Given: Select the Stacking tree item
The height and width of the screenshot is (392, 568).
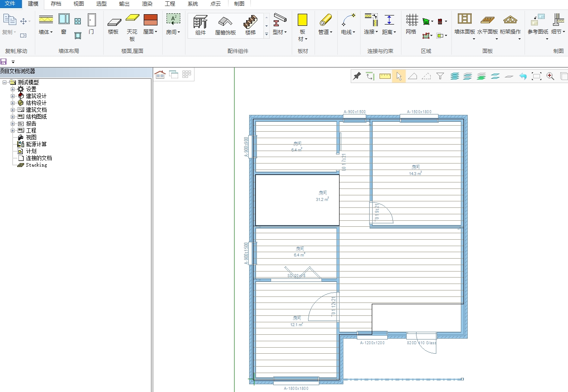Looking at the screenshot, I should (x=36, y=165).
